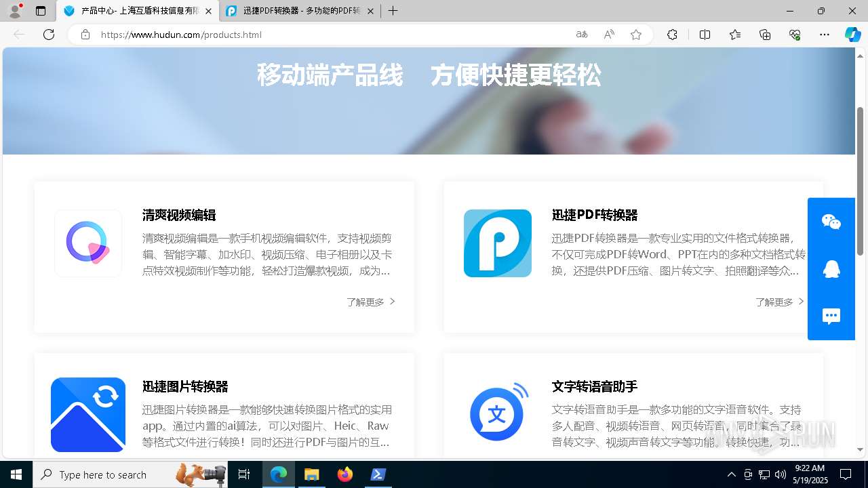Screen dimensions: 868x488
Task: Refresh the current page
Action: 49,35
